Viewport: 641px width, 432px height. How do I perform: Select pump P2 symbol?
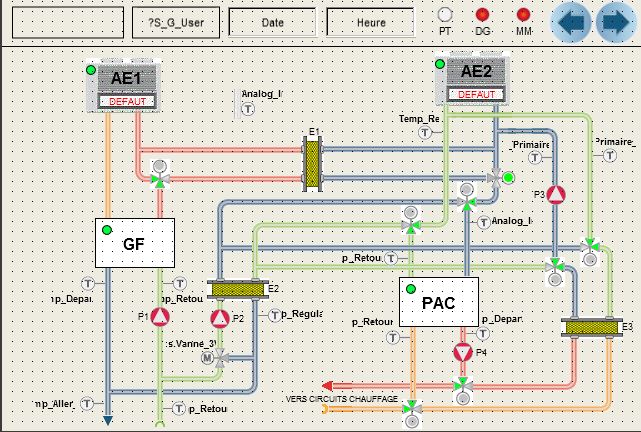pyautogui.click(x=221, y=318)
